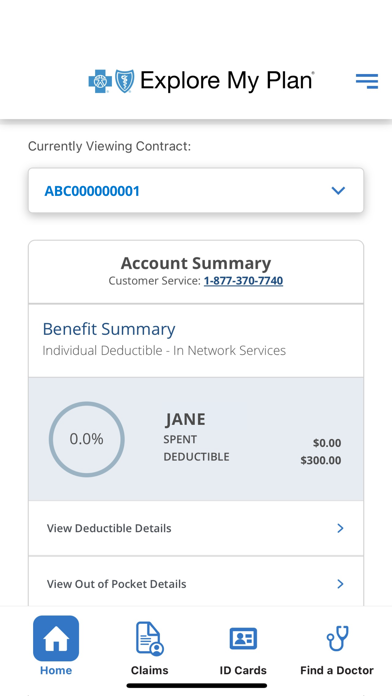The width and height of the screenshot is (392, 696).
Task: Open View Deductible Details row
Action: tap(196, 528)
